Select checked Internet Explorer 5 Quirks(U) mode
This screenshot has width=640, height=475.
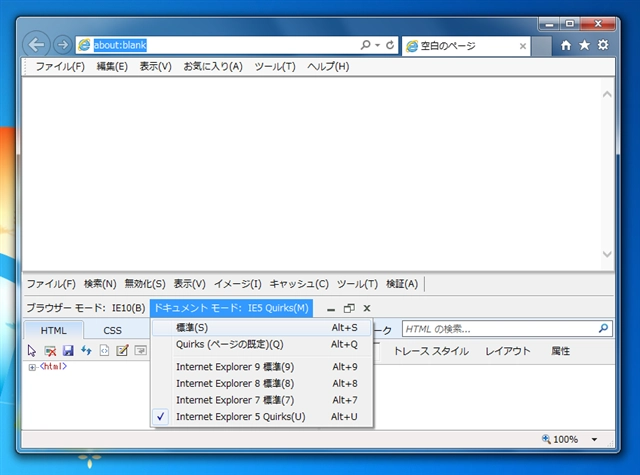(262, 417)
